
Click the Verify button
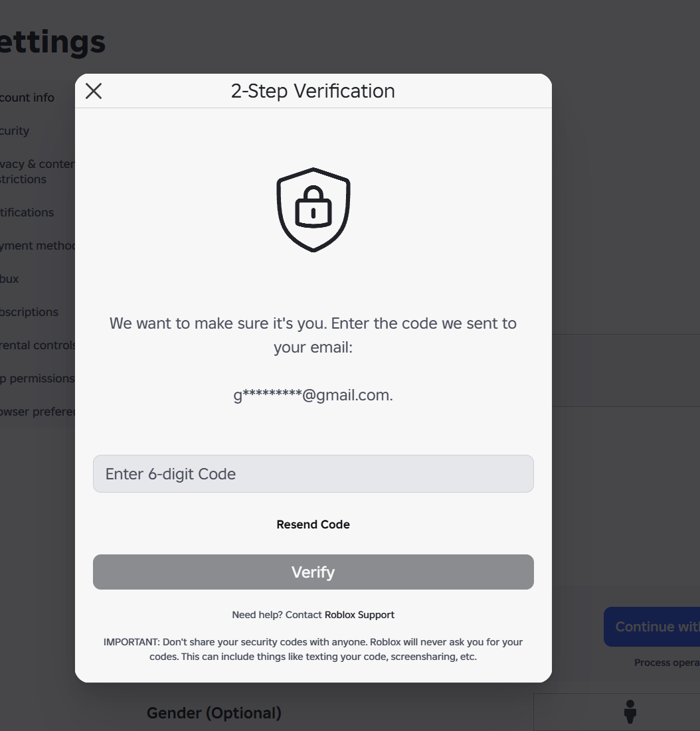pyautogui.click(x=313, y=572)
